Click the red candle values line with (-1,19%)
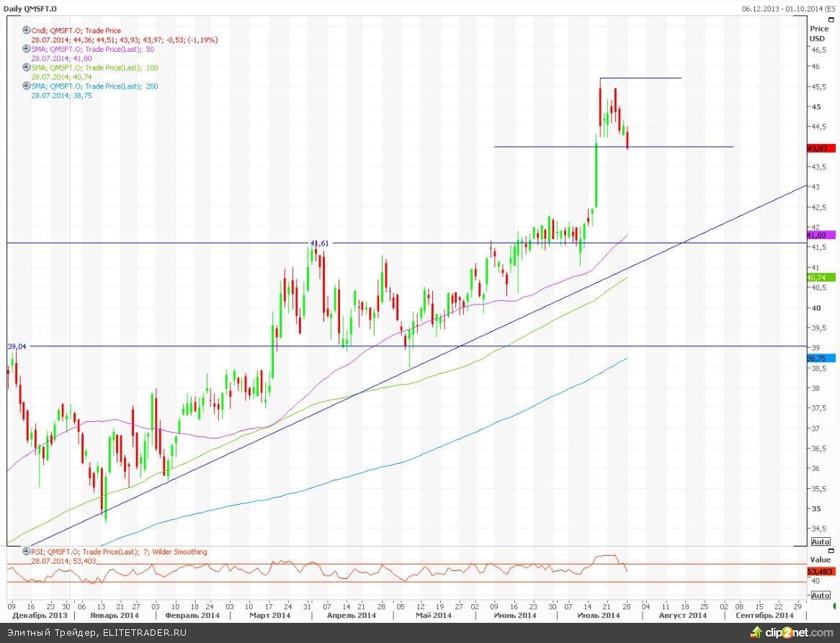This screenshot has width=840, height=643. tap(125, 40)
